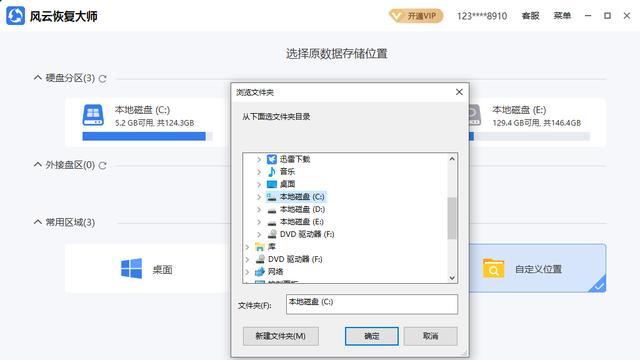Expand the 本地磁盘 (D:) tree node
The width and height of the screenshot is (640, 360).
tap(259, 209)
